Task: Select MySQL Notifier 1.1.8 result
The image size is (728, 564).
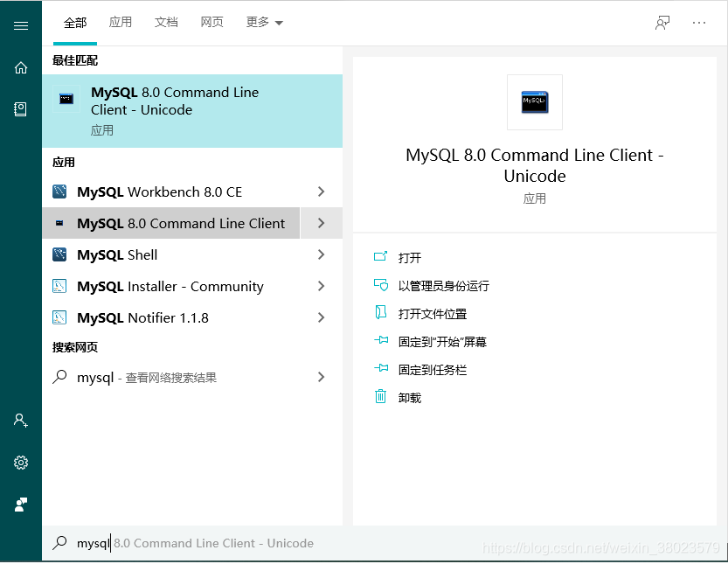Action: pos(171,317)
